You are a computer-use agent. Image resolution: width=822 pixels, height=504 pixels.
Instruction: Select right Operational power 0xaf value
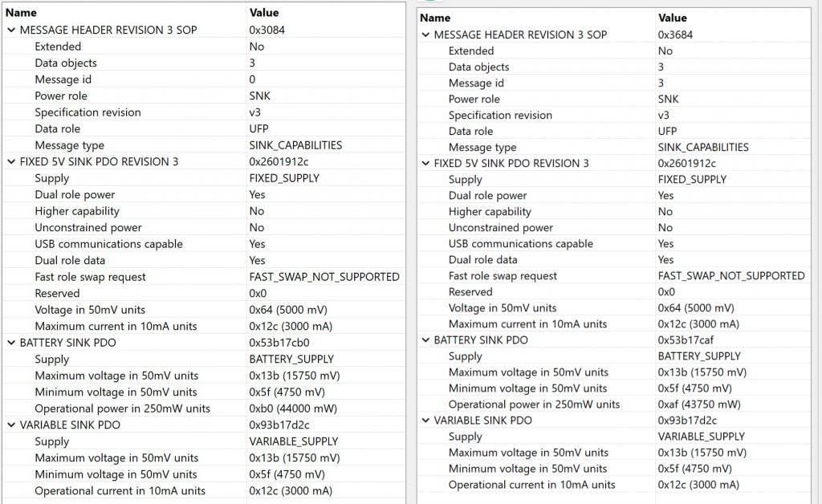pos(699,404)
